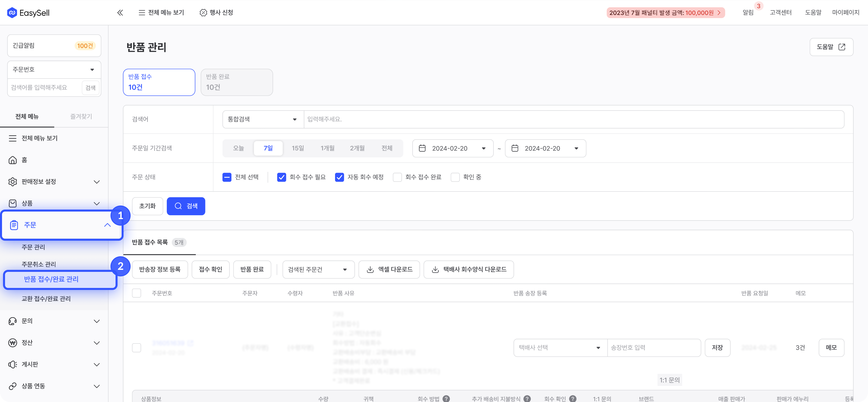Click question mark icon beside 회수 방법

[x=446, y=399]
